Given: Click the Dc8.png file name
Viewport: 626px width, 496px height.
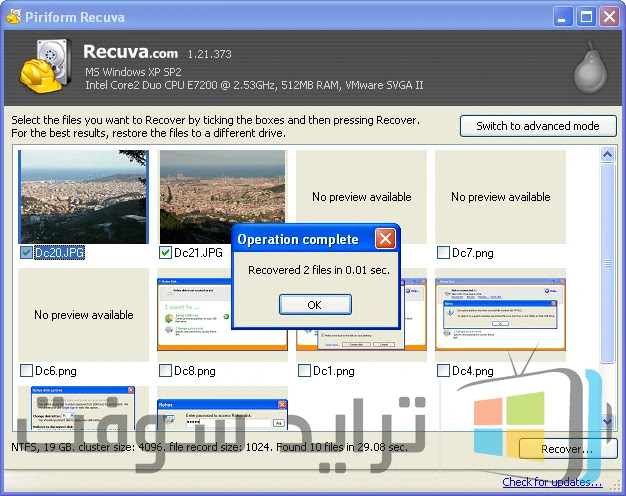Looking at the screenshot, I should 195,371.
